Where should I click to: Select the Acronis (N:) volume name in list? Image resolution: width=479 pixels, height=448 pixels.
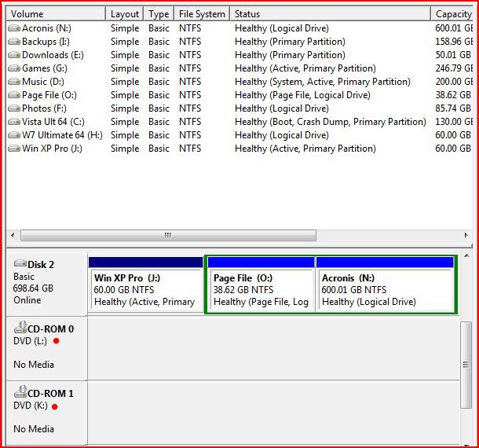[46, 28]
